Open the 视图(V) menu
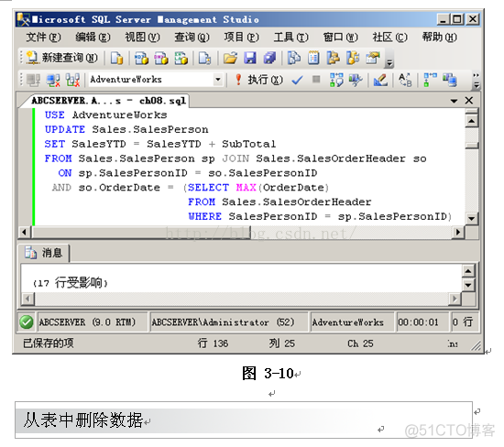This screenshot has height=447, width=504. point(142,38)
